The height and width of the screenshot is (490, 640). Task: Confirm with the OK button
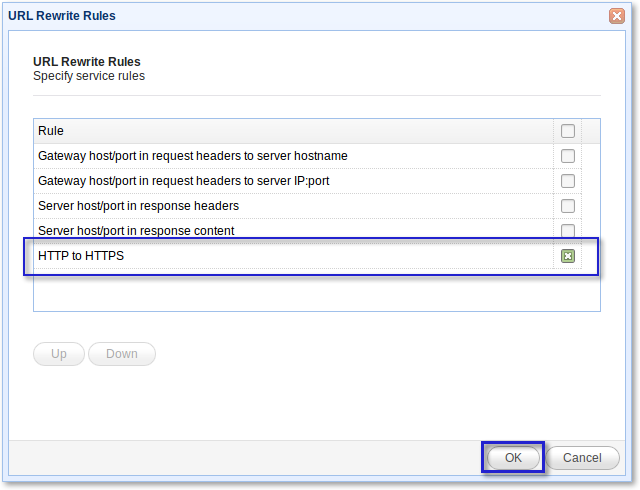coord(513,457)
